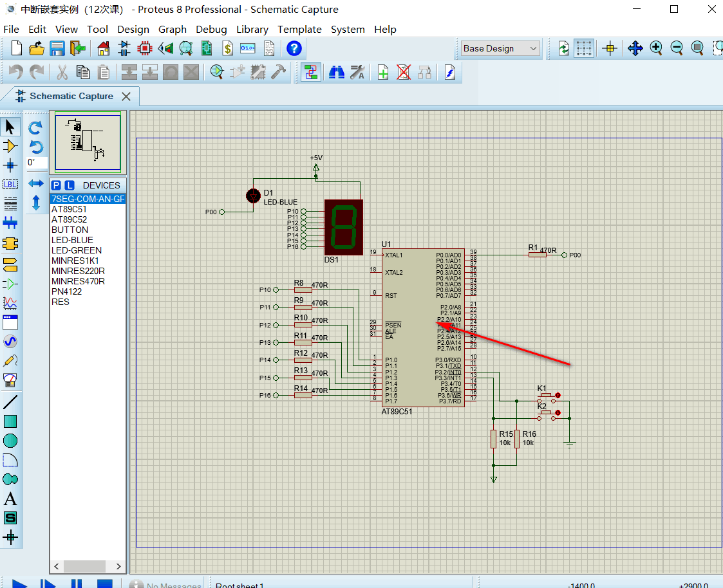Image resolution: width=723 pixels, height=588 pixels.
Task: Click the Cut scissors icon
Action: [x=62, y=72]
